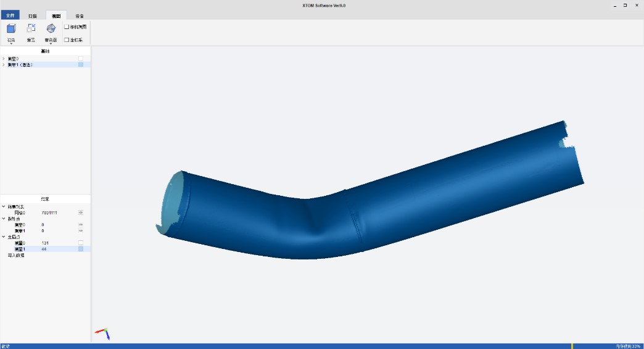Enable the 相机视图 camera view checkbox
The height and width of the screenshot is (349, 644).
67,27
